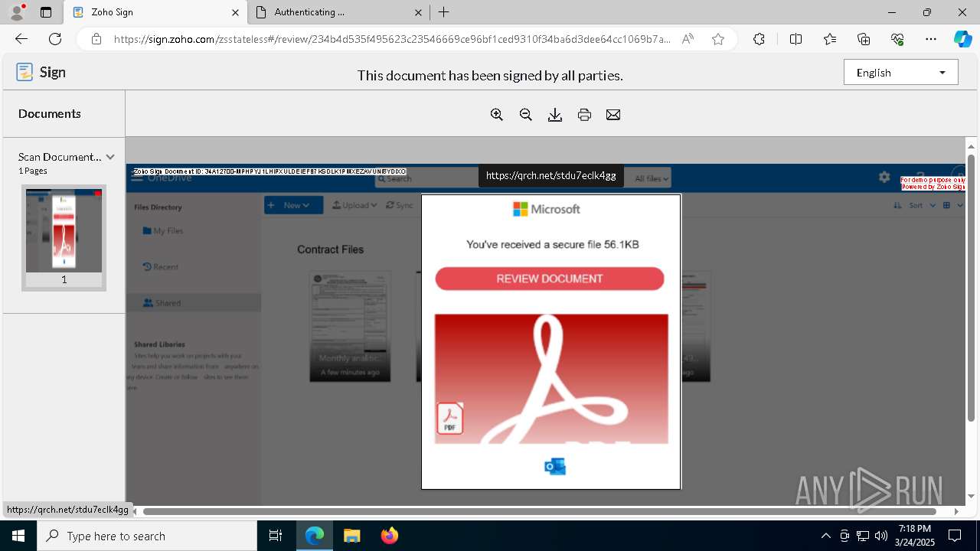Viewport: 980px width, 551px height.
Task: Click the Contract Files heading
Action: pyautogui.click(x=330, y=249)
